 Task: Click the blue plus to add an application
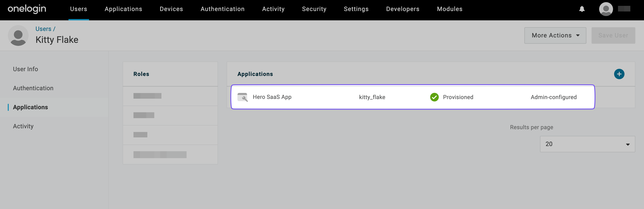tap(619, 74)
